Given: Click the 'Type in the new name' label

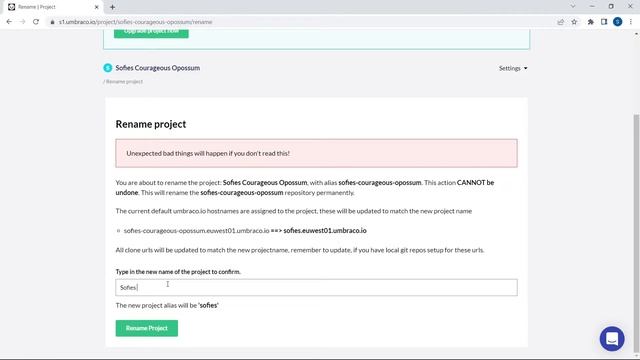Looking at the screenshot, I should coord(178,272).
